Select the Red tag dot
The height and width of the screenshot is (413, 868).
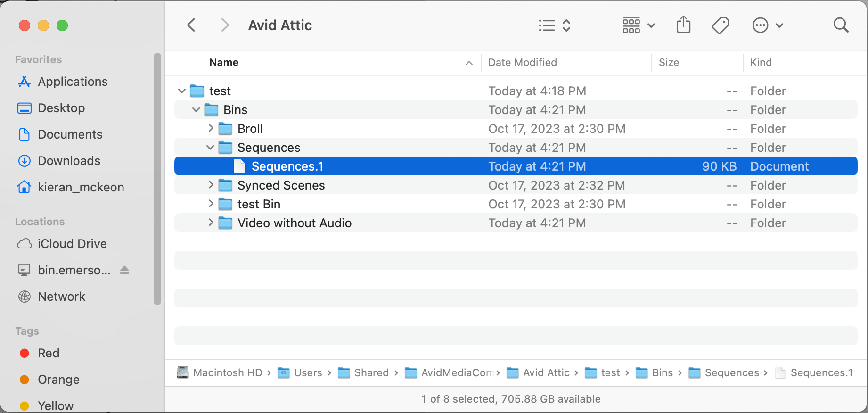25,353
